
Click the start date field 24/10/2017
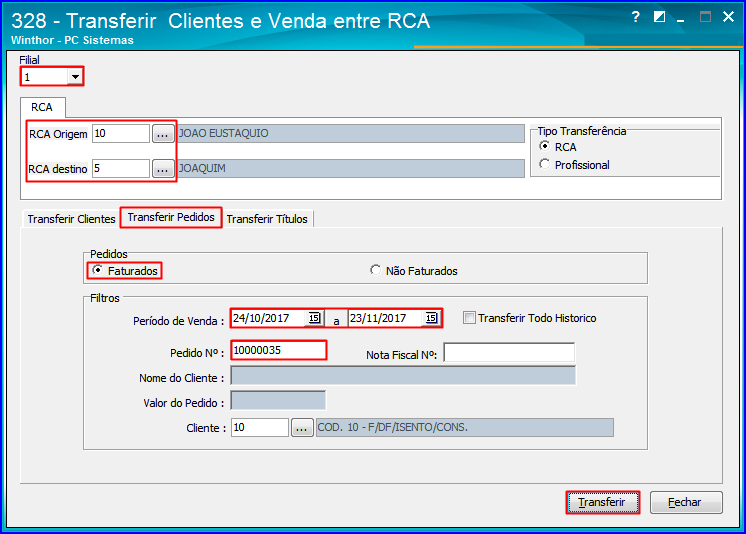point(269,318)
